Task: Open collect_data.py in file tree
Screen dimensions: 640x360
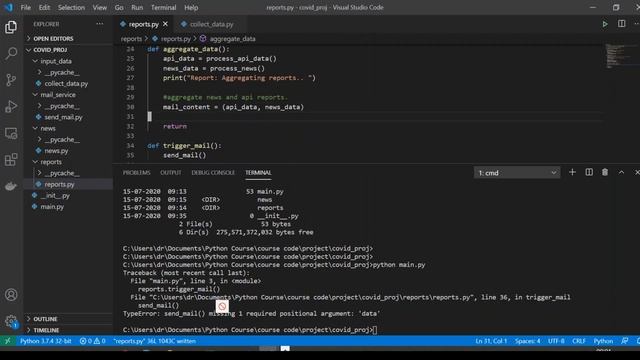Action: click(x=66, y=84)
